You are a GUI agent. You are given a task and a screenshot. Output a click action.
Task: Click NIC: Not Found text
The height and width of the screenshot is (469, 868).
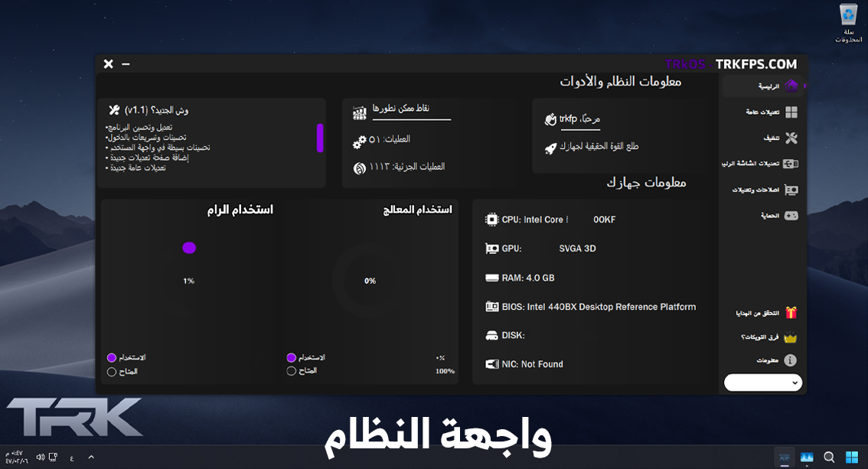point(532,364)
